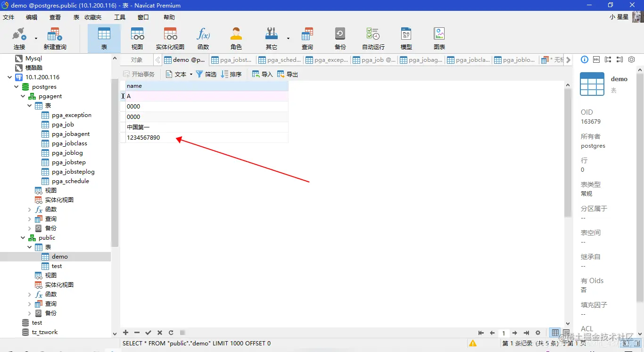This screenshot has width=644, height=352.
Task: Collapse the postgres database node
Action: pyautogui.click(x=17, y=87)
